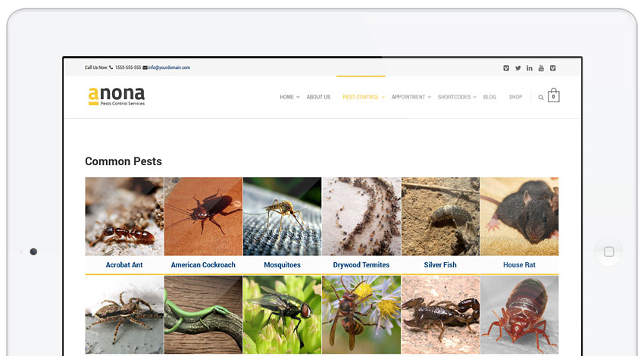Click the info@yourdomain.com email link
644x356 pixels.
pyautogui.click(x=169, y=67)
